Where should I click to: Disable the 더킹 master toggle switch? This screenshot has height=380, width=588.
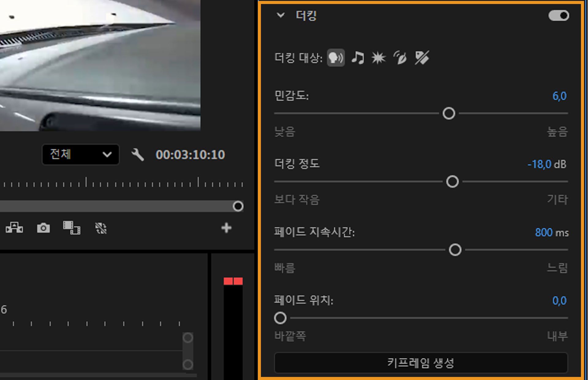[558, 15]
